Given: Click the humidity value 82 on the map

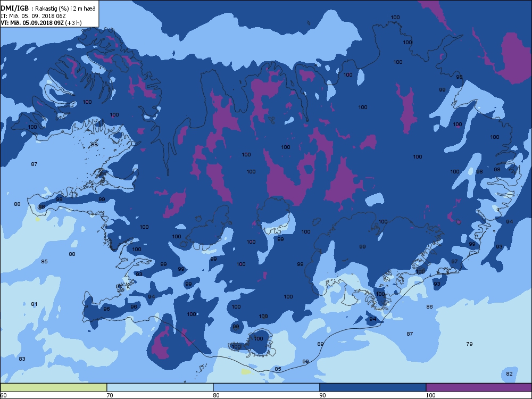Looking at the screenshot, I should click(509, 373).
